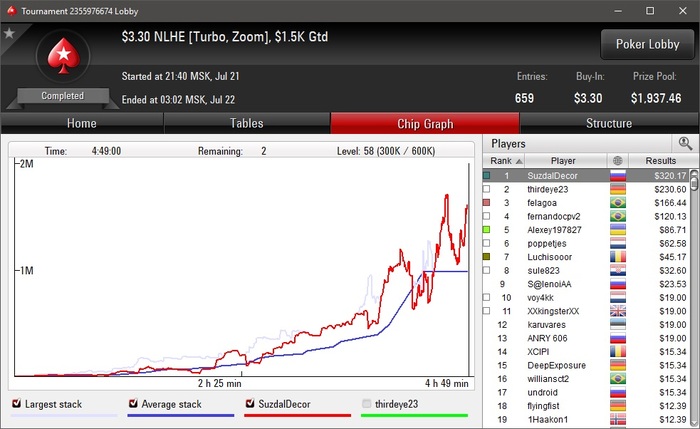Click the PokerStars icon in title bar
The height and width of the screenshot is (429, 700).
coord(12,11)
